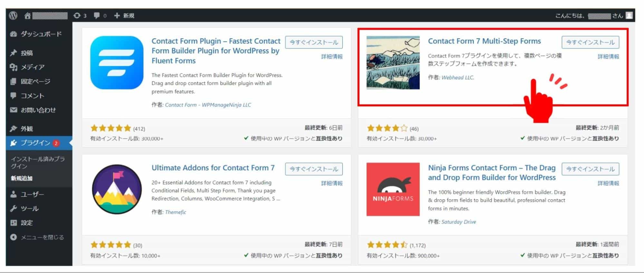This screenshot has width=644, height=273.
Task: Install Ultimate Addons for Contact Form 7
Action: 313,169
